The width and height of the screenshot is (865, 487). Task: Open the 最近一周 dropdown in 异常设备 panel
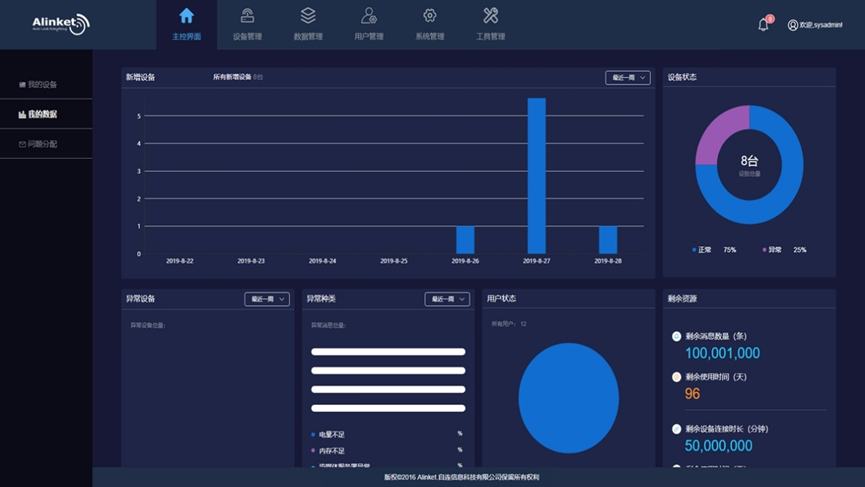click(267, 299)
